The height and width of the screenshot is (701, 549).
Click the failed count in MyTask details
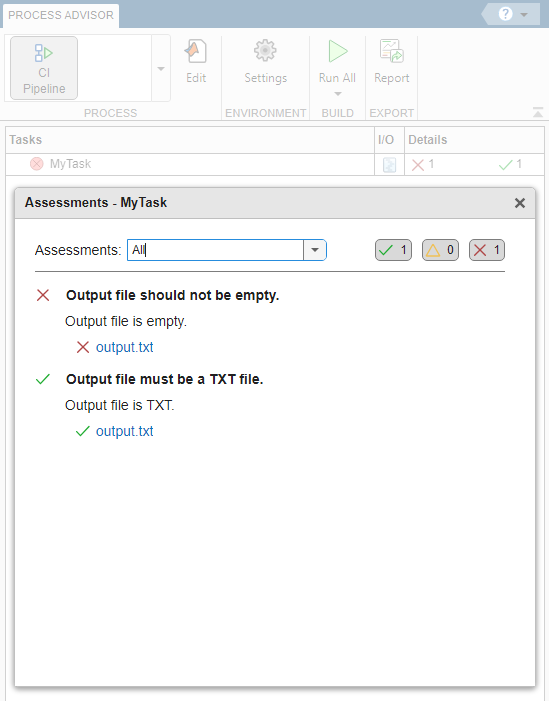[x=423, y=165]
